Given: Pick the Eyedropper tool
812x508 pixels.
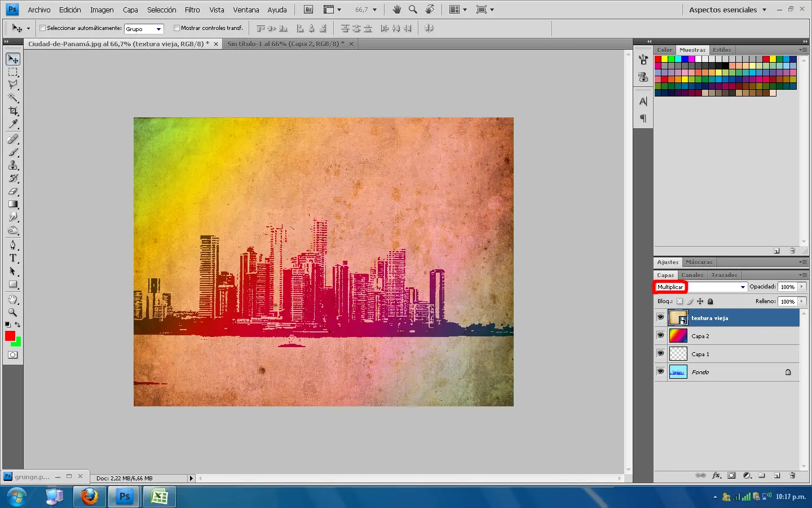Looking at the screenshot, I should (13, 124).
